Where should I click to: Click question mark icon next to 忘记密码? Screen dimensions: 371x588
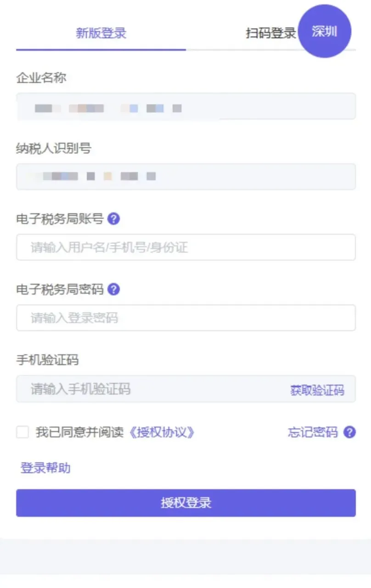coord(349,432)
